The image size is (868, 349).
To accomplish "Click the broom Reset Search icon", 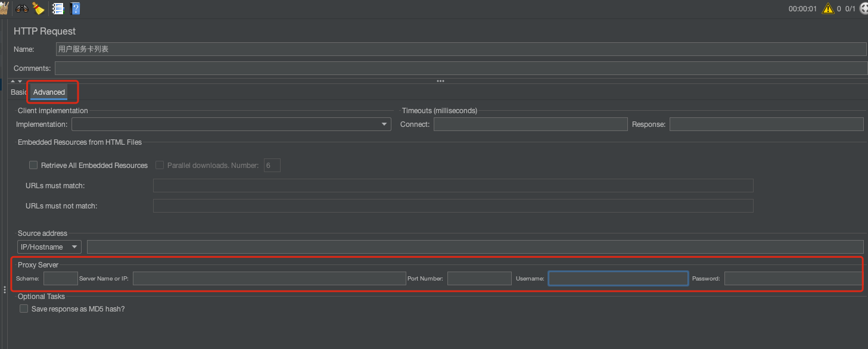I will pos(38,8).
